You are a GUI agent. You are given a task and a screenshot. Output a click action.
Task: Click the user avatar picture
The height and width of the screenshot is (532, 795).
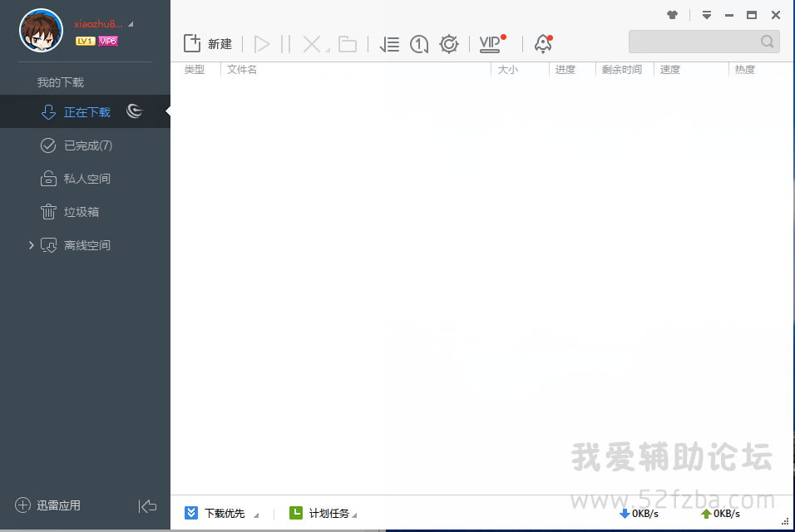click(x=41, y=31)
